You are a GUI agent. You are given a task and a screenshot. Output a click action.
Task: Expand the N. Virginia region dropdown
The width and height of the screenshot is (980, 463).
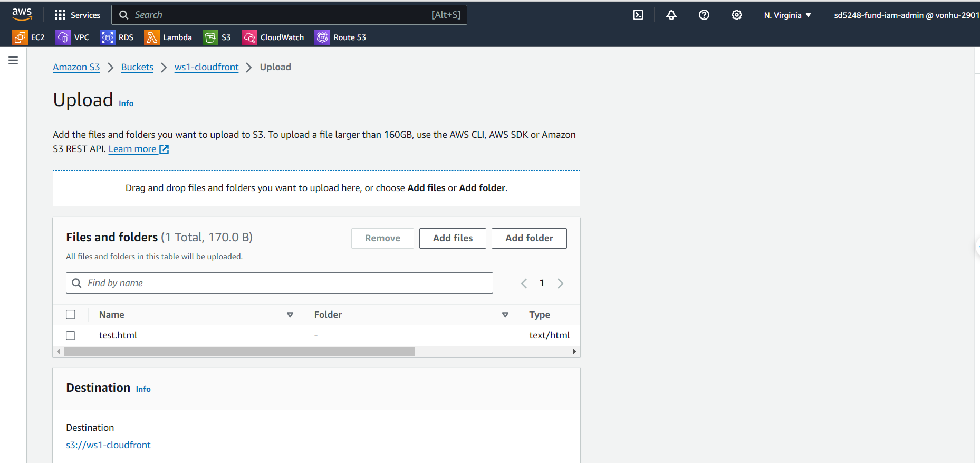tap(787, 15)
